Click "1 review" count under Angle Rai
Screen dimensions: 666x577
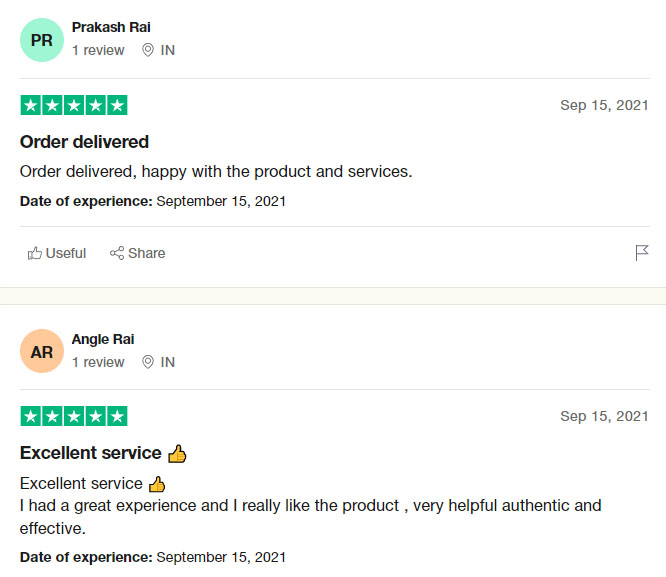tap(98, 362)
